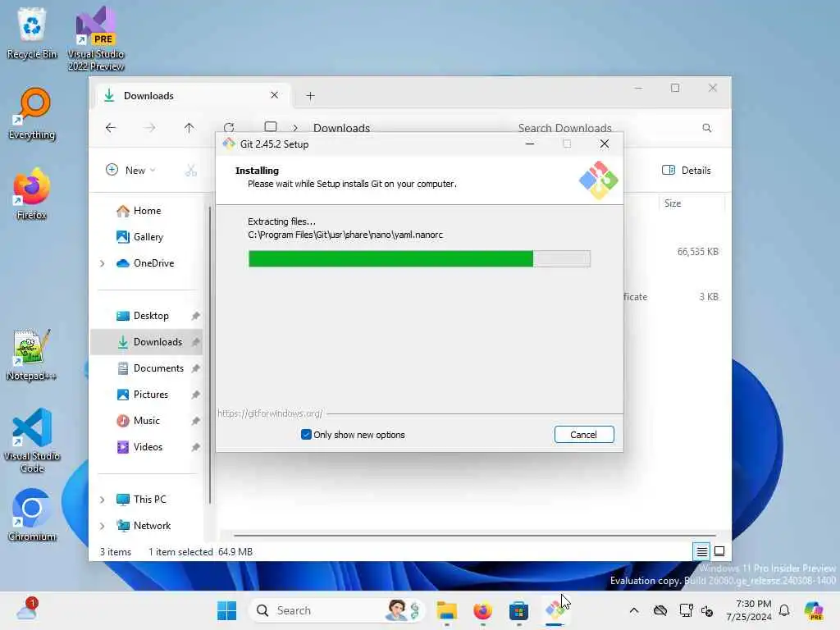Open the Visual Studio Code desktop icon
840x630 pixels.
click(x=32, y=441)
